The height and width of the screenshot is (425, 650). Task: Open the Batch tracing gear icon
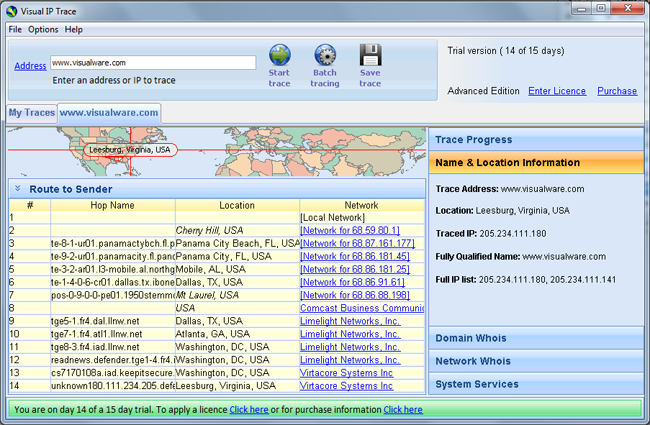pyautogui.click(x=324, y=54)
